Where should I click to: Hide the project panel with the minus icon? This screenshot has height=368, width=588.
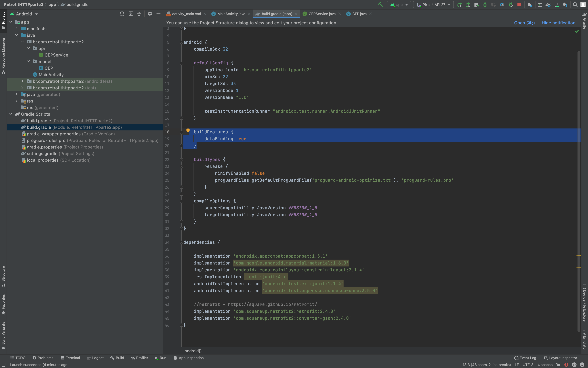pos(158,14)
